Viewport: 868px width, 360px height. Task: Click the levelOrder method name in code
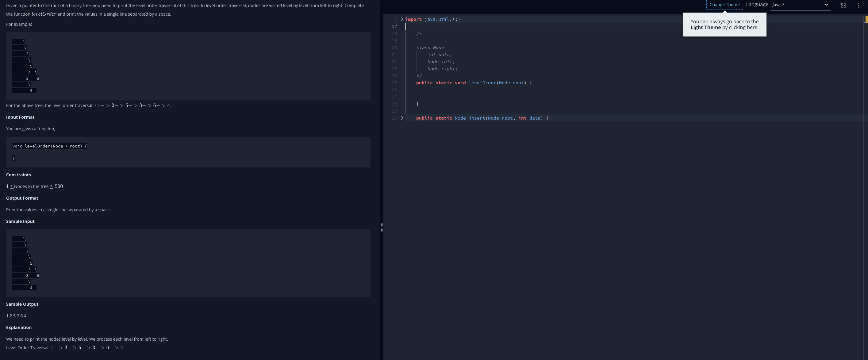click(482, 83)
